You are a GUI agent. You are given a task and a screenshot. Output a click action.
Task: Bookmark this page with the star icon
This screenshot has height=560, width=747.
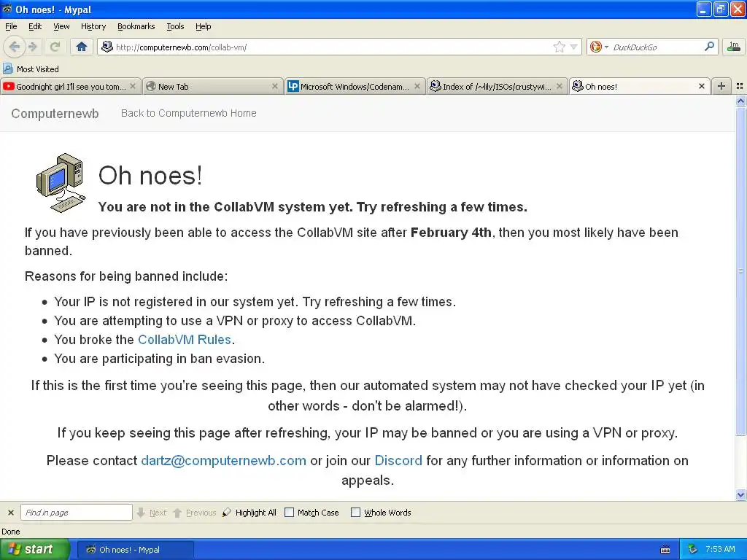click(x=560, y=47)
